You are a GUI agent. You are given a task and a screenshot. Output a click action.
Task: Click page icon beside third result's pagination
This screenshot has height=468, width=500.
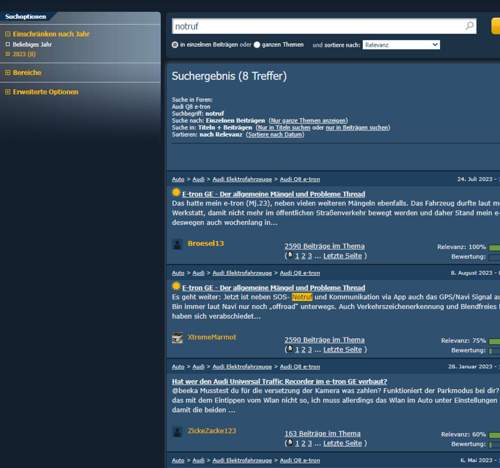pyautogui.click(x=290, y=443)
